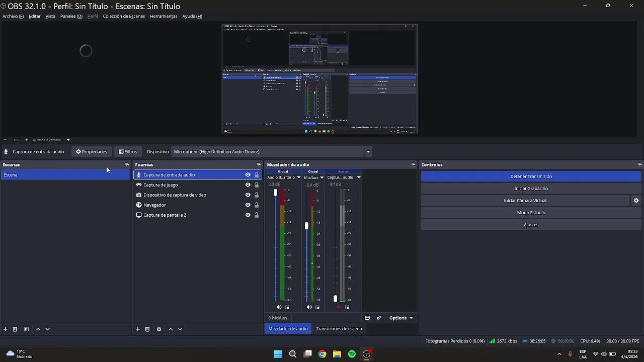
Task: Open Editar menu
Action: point(35,16)
